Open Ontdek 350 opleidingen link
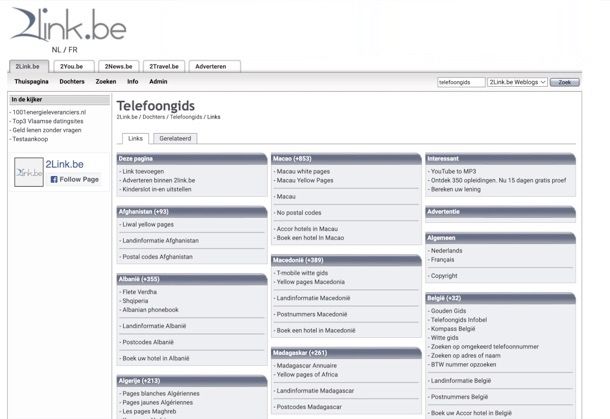This screenshot has width=610, height=419. coord(499,181)
